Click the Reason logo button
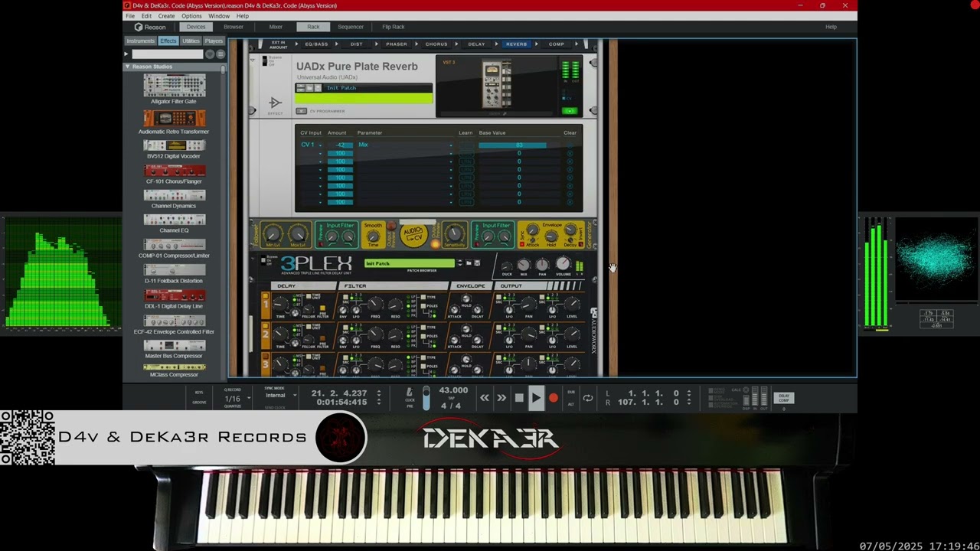The image size is (980, 551). 150,27
